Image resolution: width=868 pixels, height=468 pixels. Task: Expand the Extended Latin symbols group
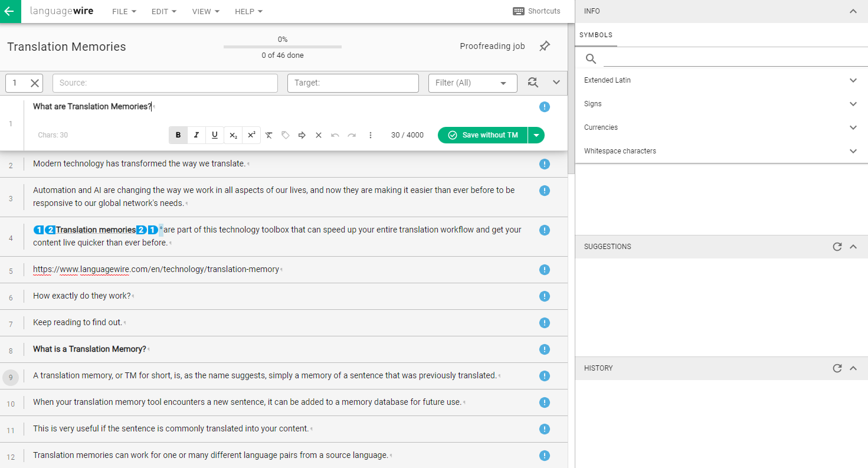coord(853,80)
